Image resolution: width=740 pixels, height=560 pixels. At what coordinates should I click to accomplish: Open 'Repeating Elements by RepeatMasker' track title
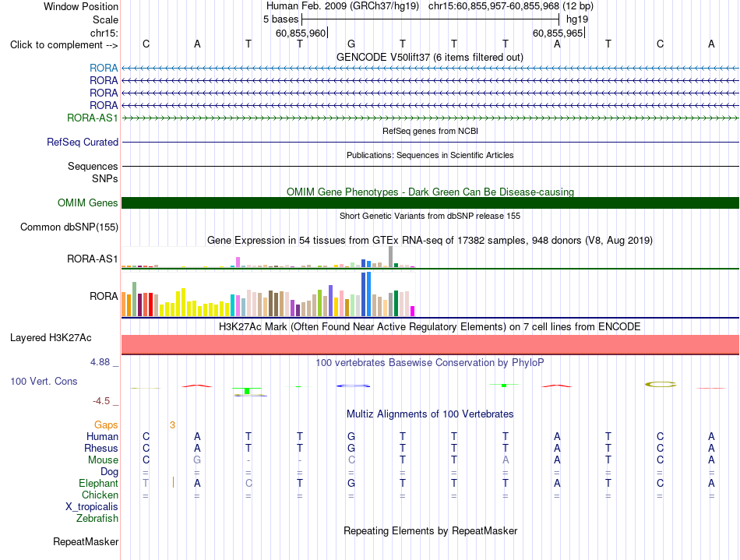(x=430, y=530)
